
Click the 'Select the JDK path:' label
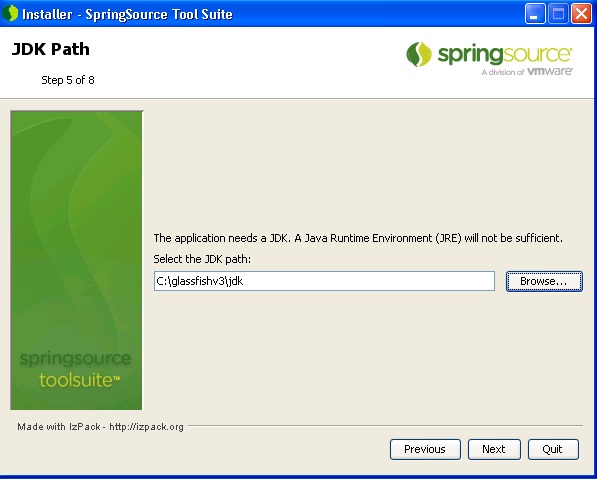pos(202,259)
